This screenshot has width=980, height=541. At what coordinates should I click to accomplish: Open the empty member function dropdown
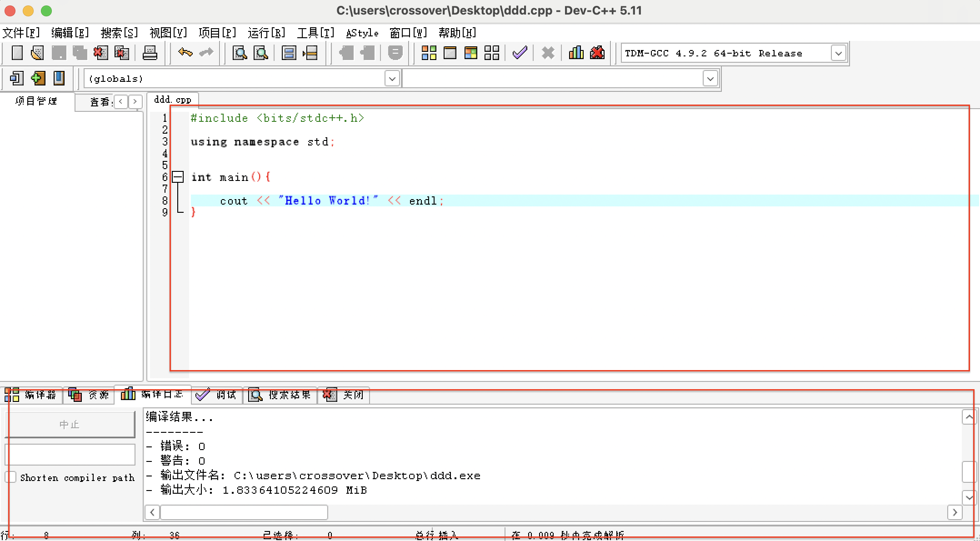710,79
